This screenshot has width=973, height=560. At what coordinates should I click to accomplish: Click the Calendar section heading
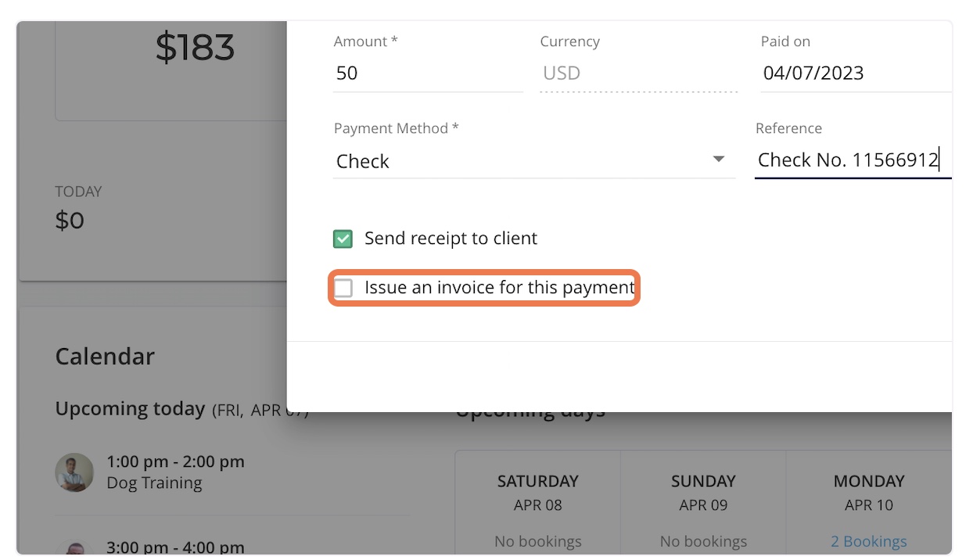coord(105,356)
